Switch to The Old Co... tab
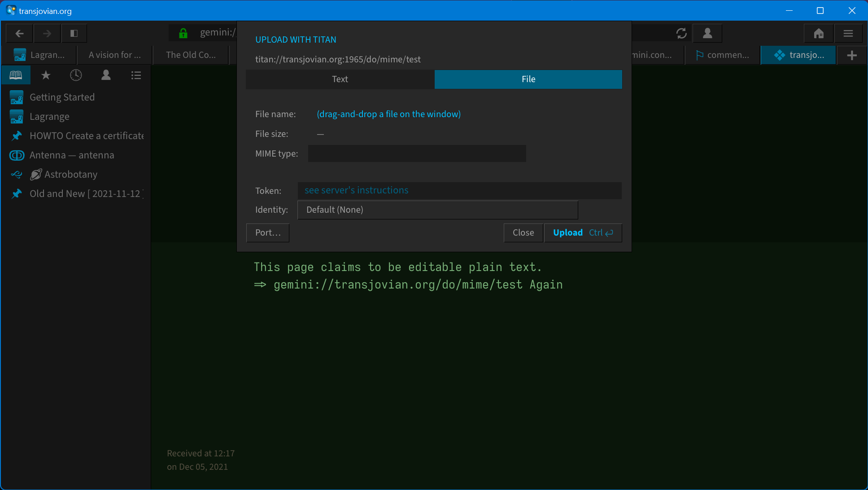Image resolution: width=868 pixels, height=490 pixels. click(191, 55)
